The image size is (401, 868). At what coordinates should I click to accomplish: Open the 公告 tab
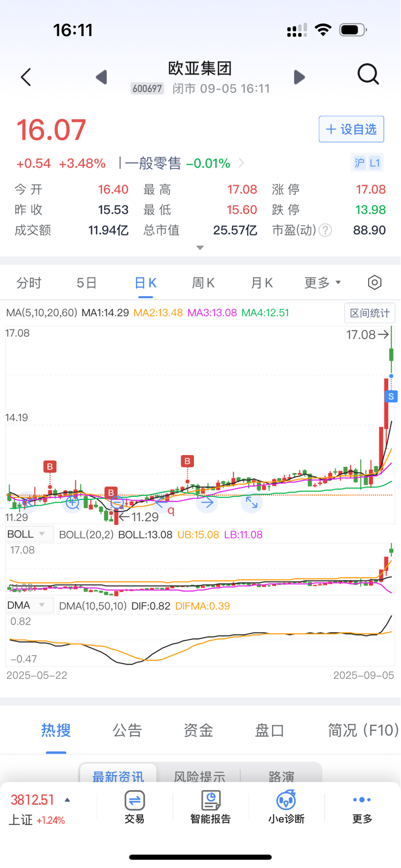point(127,730)
